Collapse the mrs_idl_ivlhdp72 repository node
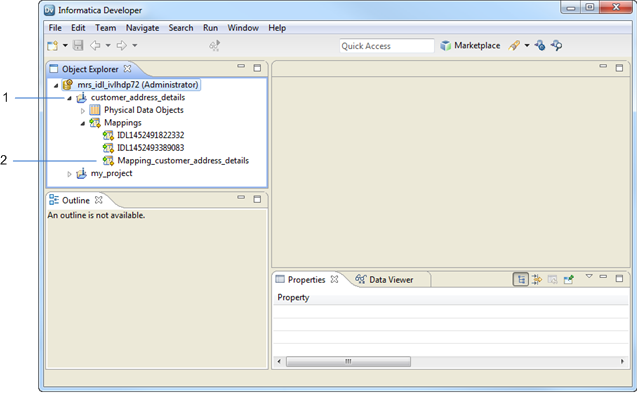 click(x=56, y=85)
